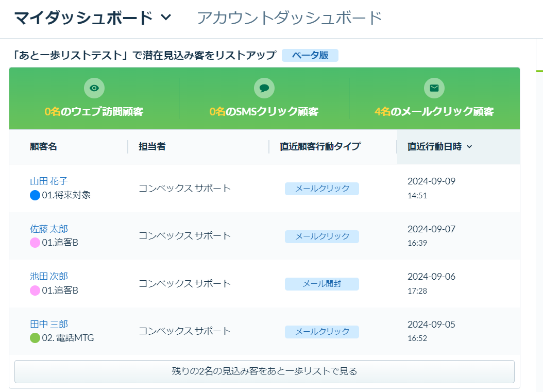Open customer 佐藤 太郎

tap(49, 229)
